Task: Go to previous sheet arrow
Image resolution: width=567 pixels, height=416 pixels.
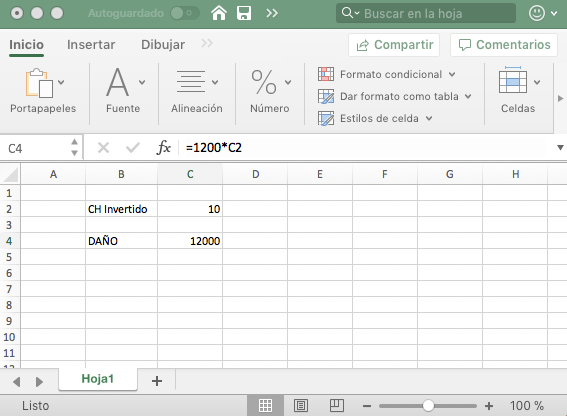Action: coord(16,382)
